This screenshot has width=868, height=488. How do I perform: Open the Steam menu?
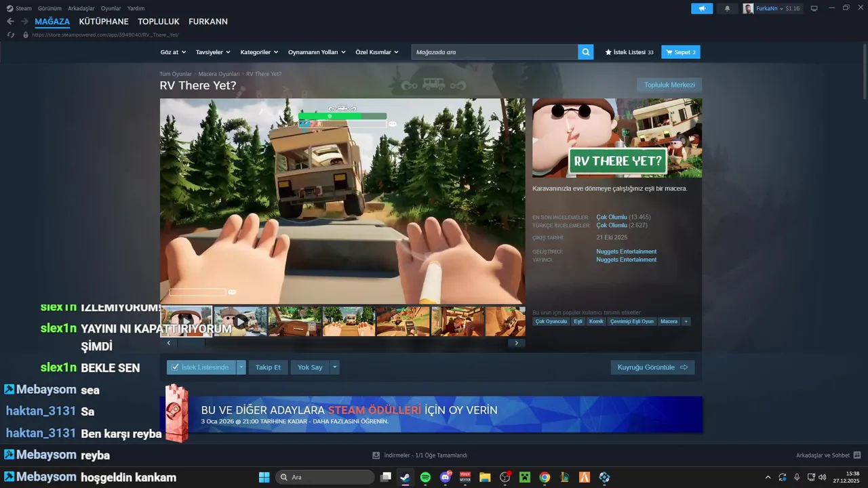(19, 8)
